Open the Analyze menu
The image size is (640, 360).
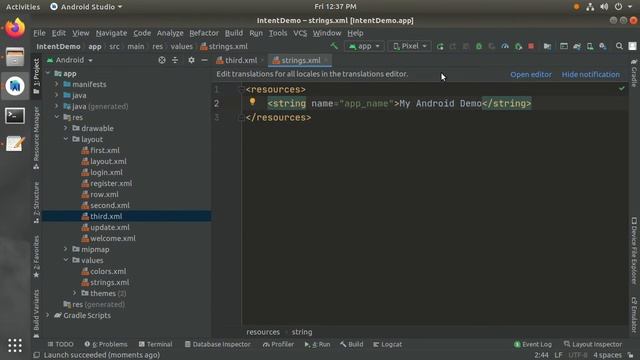point(170,33)
